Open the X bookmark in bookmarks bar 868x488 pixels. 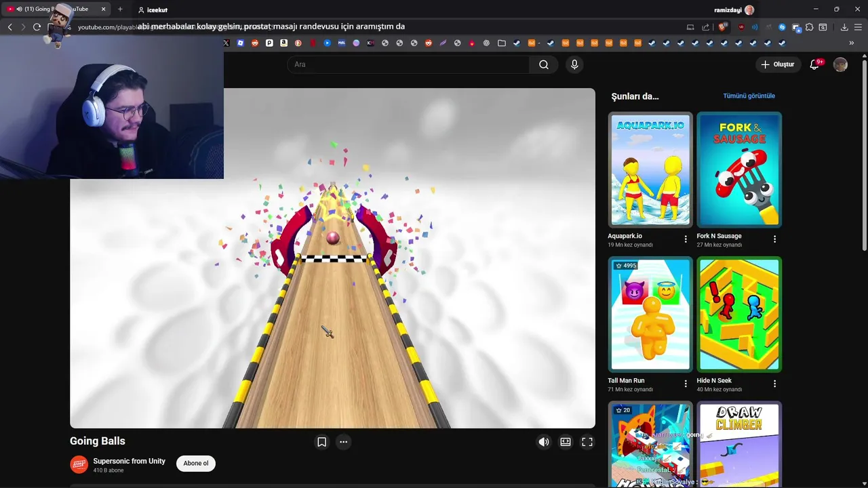click(x=226, y=43)
